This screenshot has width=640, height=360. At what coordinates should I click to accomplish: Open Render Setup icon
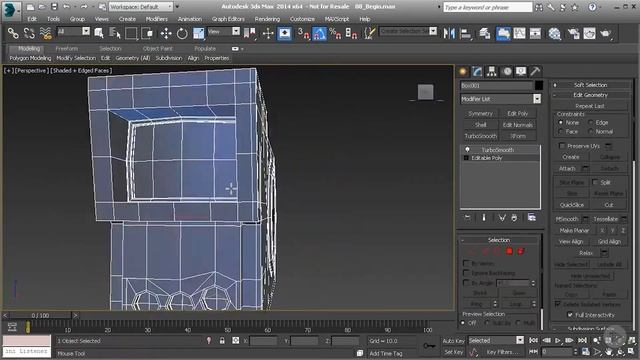[x=573, y=33]
